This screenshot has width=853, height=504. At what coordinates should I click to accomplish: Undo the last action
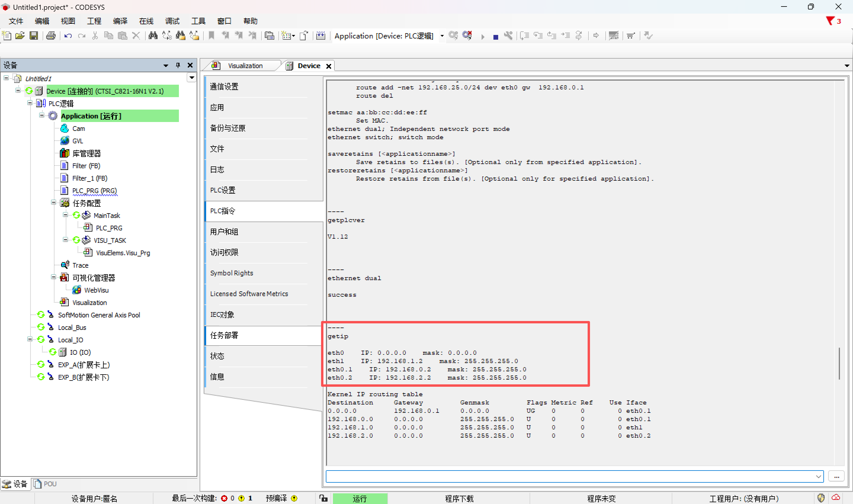[68, 36]
